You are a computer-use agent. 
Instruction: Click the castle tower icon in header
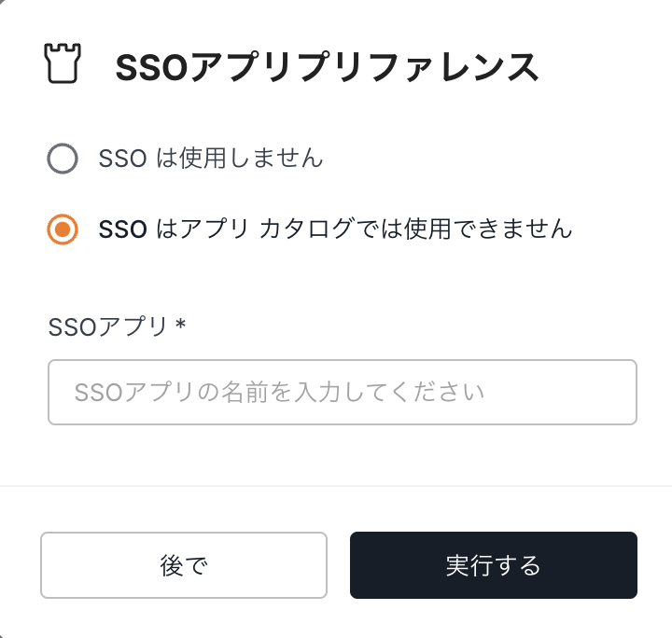point(63,65)
